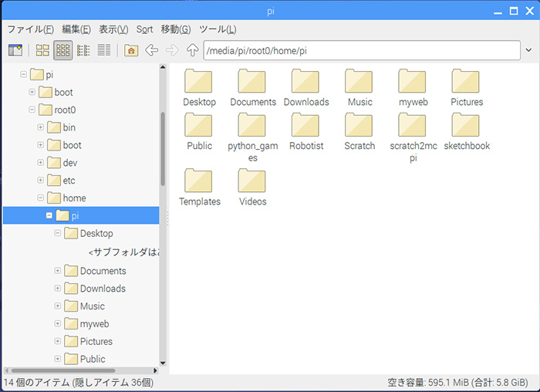Select the scratch2mcpi folder icon
Screen dimensions: 540x392
tap(413, 126)
